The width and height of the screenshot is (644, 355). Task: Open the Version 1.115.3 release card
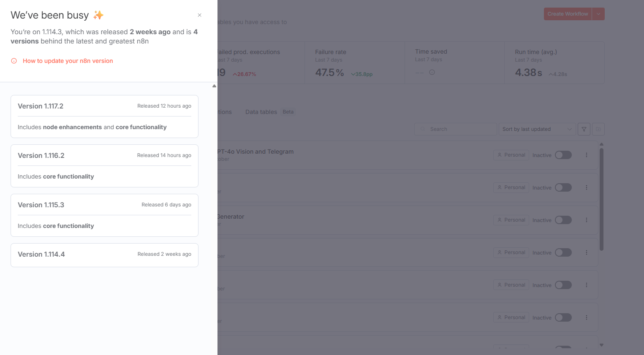(104, 215)
